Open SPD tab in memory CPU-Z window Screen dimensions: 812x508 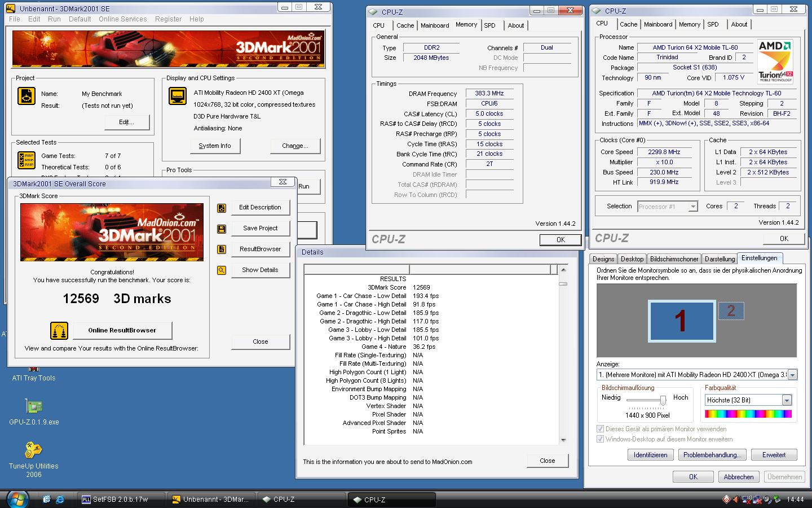[489, 25]
